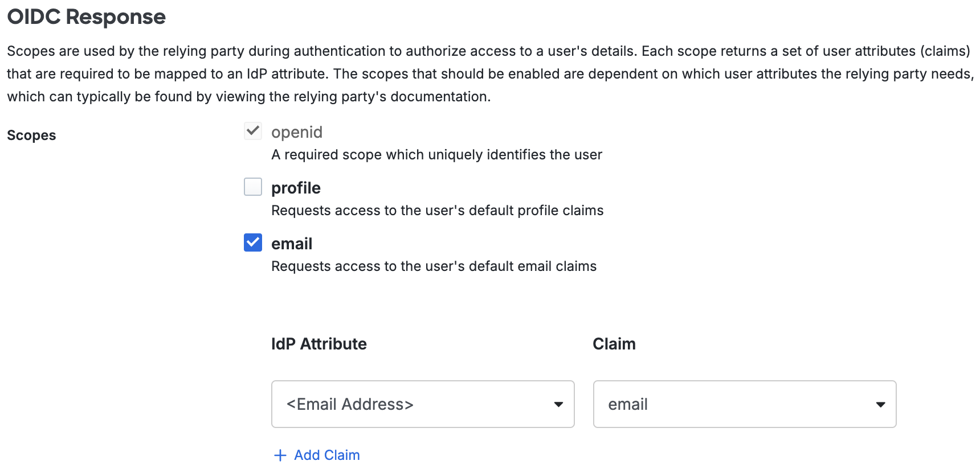The height and width of the screenshot is (469, 980).
Task: Click the bold profile scope label
Action: point(296,188)
